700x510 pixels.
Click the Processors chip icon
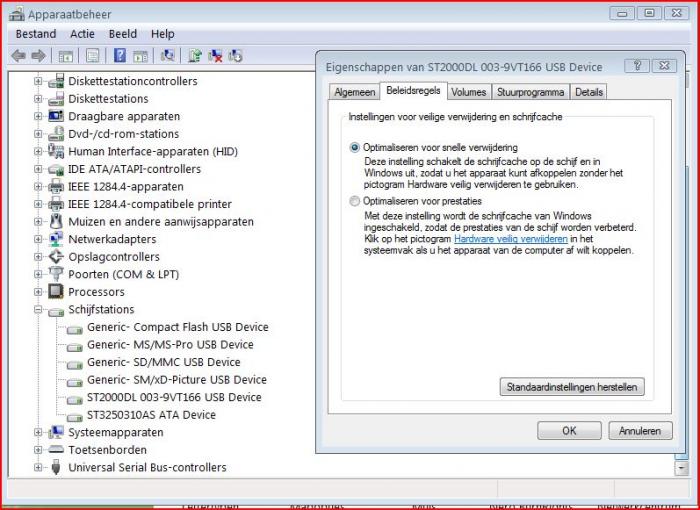pyautogui.click(x=56, y=292)
